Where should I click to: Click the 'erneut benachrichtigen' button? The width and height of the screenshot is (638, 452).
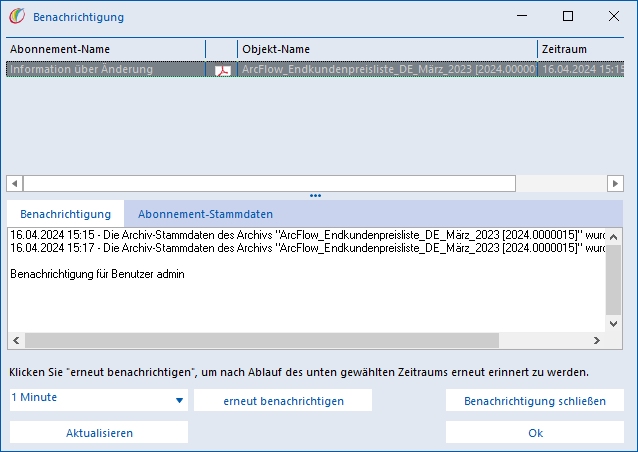click(283, 401)
